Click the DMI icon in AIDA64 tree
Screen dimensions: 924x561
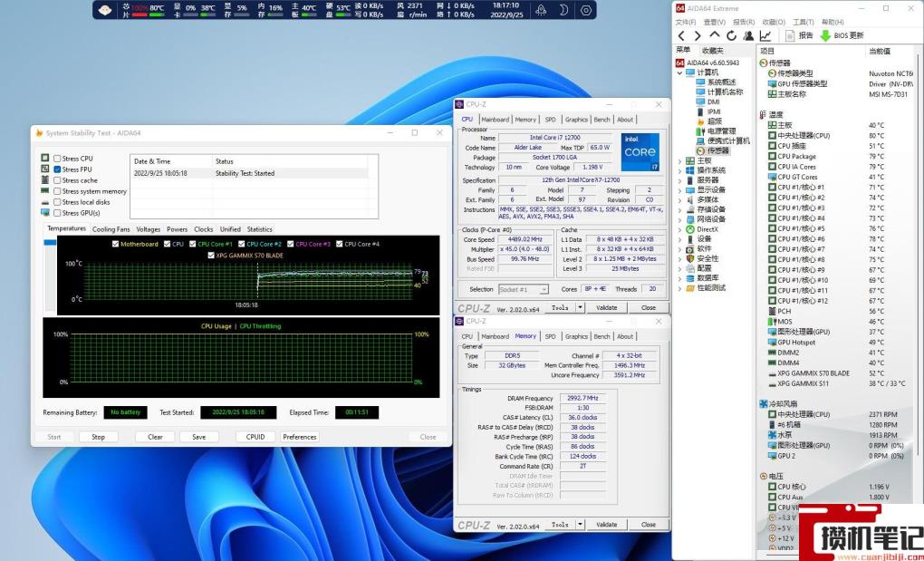pos(700,102)
